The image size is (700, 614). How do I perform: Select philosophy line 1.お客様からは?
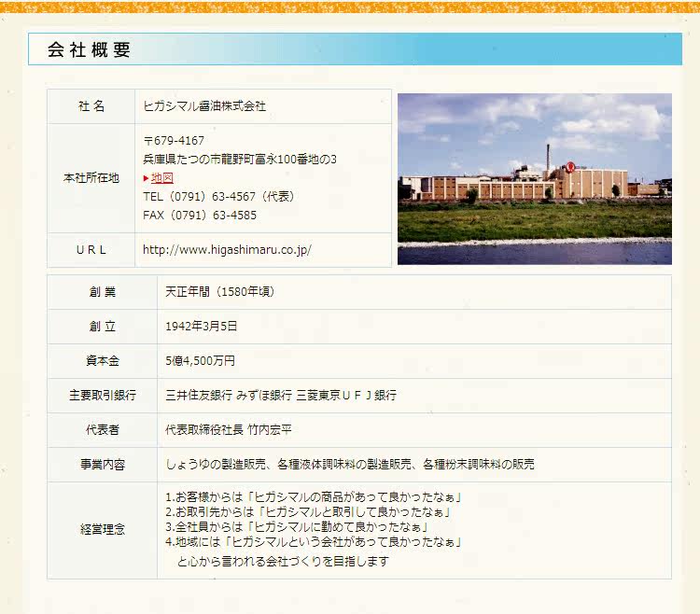click(x=314, y=496)
